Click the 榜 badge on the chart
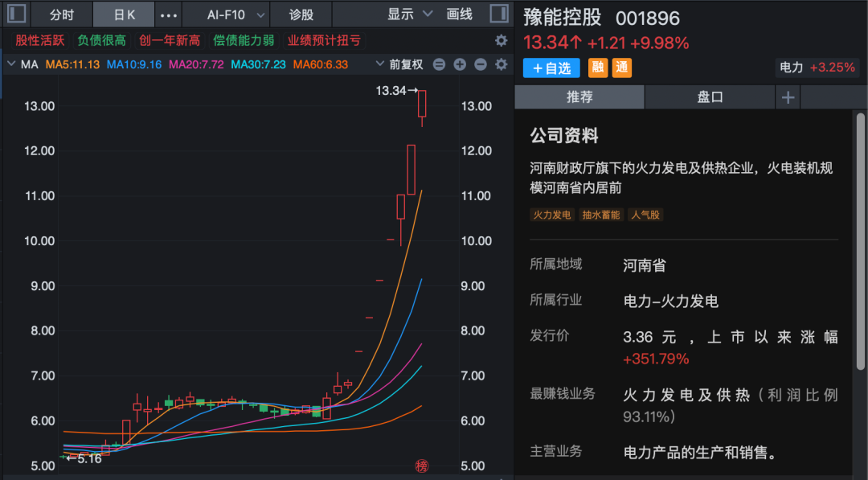868x480 pixels. pyautogui.click(x=421, y=465)
